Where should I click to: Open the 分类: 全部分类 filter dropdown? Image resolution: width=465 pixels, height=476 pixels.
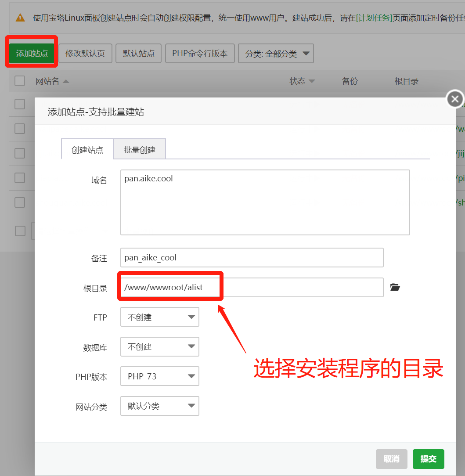276,54
